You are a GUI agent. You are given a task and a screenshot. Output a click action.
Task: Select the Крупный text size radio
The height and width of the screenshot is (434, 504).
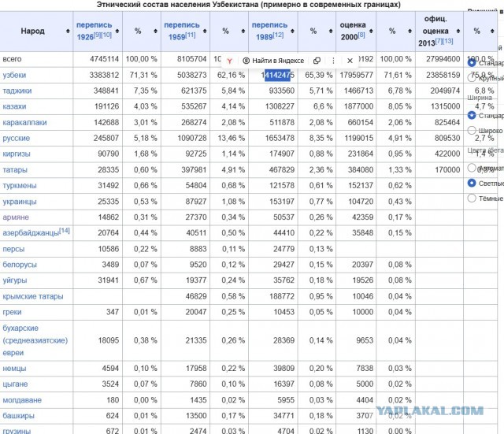[x=472, y=78]
